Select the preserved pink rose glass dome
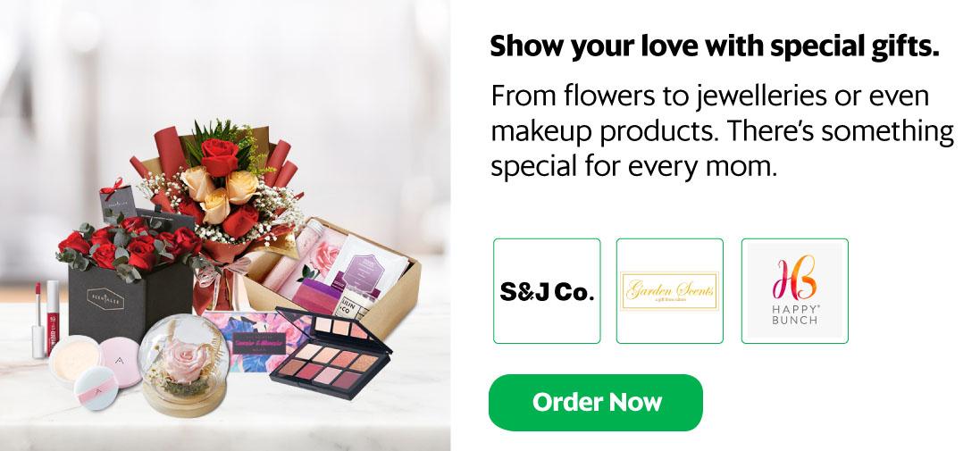 click(x=183, y=365)
